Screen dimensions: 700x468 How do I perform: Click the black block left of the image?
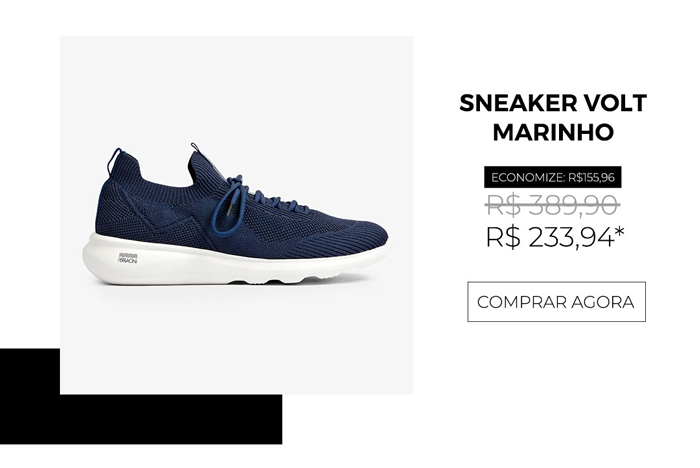[x=30, y=396]
